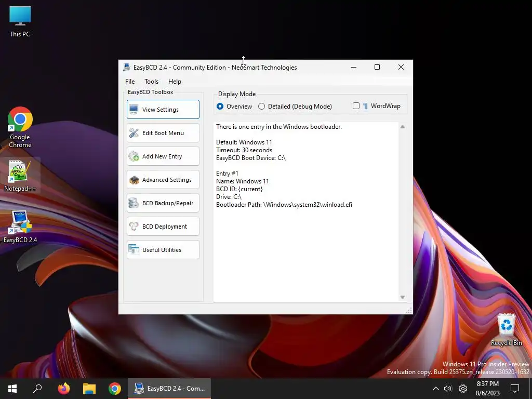Open the File menu
Screen dimensions: 532x399
(x=130, y=82)
